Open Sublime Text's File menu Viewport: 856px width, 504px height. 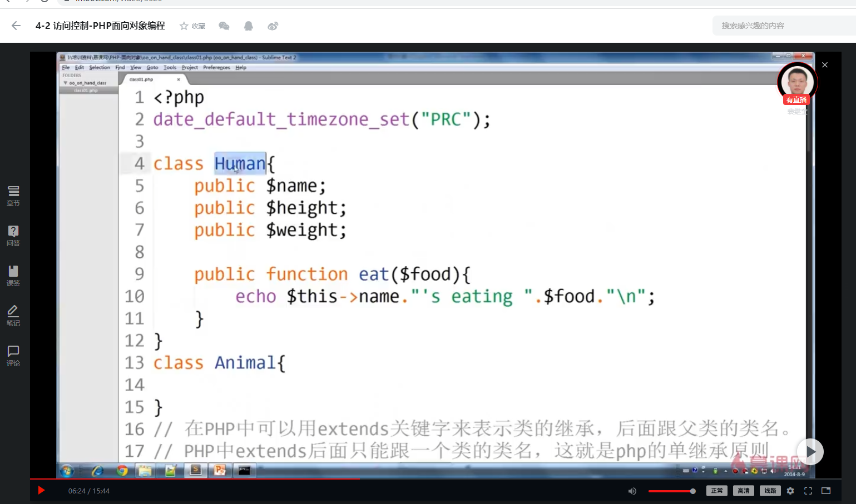pos(66,67)
